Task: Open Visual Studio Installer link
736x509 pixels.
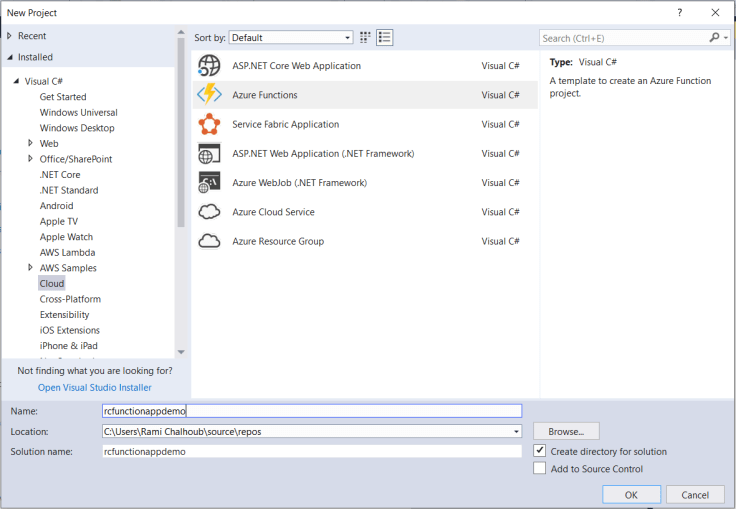Action: tap(95, 387)
